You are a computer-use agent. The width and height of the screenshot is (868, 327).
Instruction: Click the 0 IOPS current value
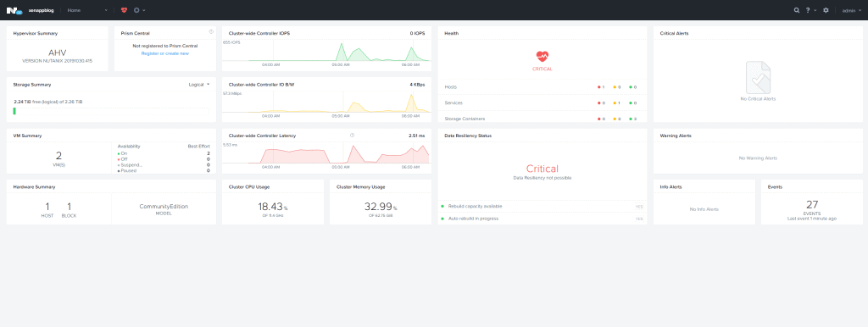coord(417,33)
